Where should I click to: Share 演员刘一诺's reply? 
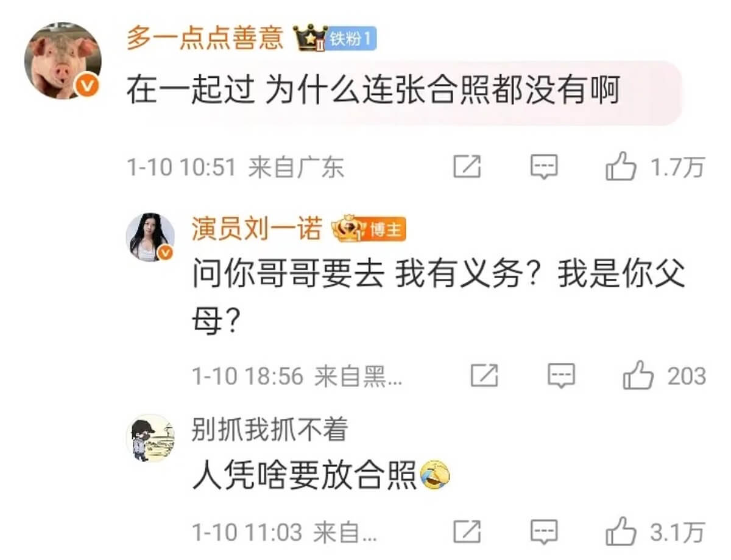point(484,376)
